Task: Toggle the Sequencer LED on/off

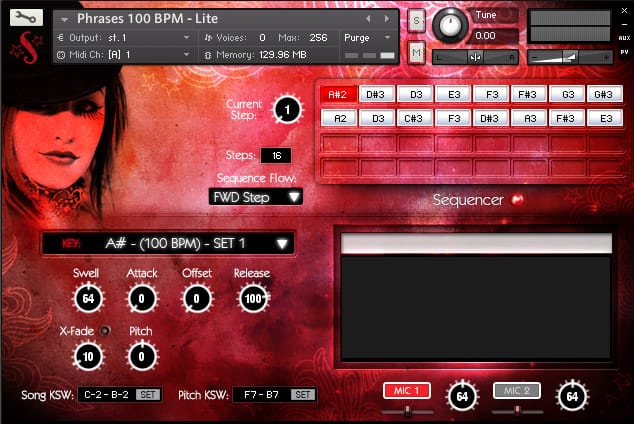Action: click(x=517, y=200)
